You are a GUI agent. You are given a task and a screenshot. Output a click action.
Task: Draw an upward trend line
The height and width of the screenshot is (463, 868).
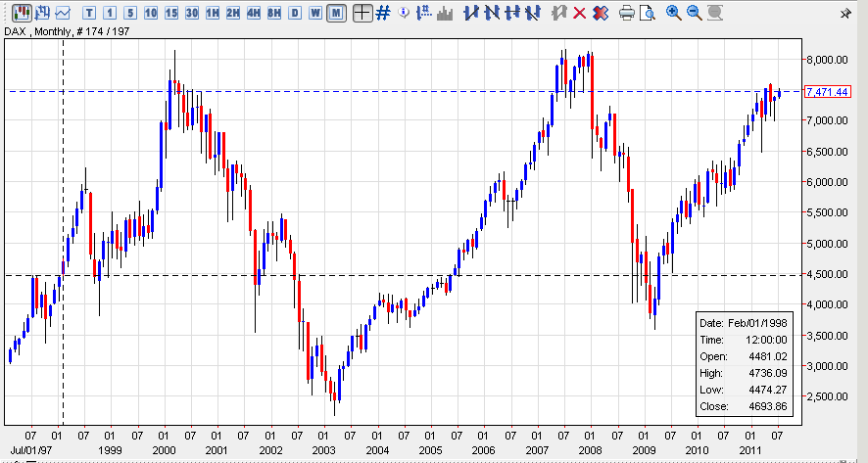pyautogui.click(x=470, y=13)
